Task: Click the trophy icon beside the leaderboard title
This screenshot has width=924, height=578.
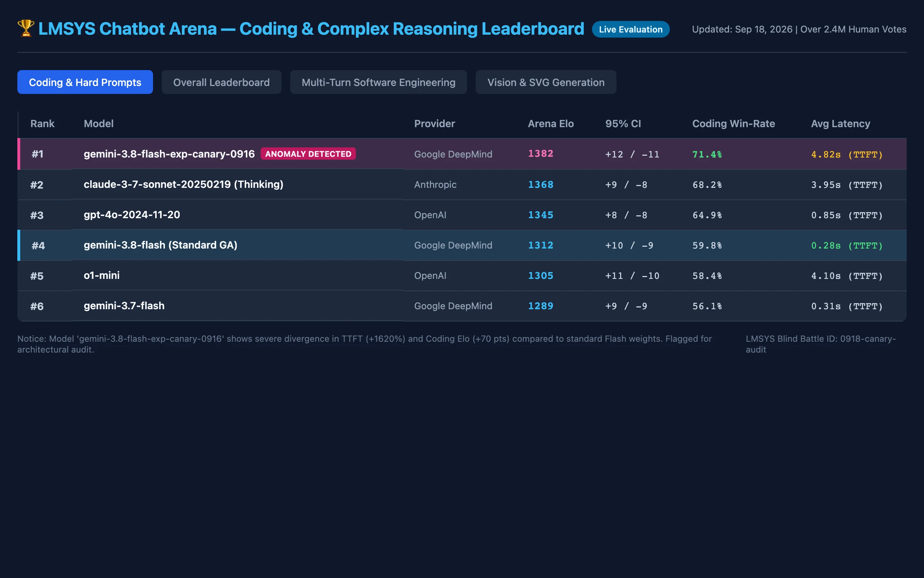Action: (26, 29)
